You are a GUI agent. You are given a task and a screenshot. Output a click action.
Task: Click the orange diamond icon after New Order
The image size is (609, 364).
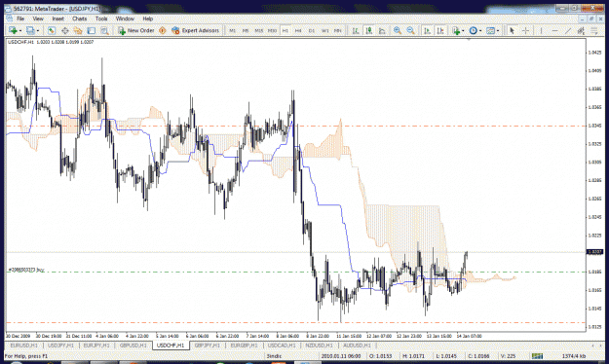[x=163, y=30]
